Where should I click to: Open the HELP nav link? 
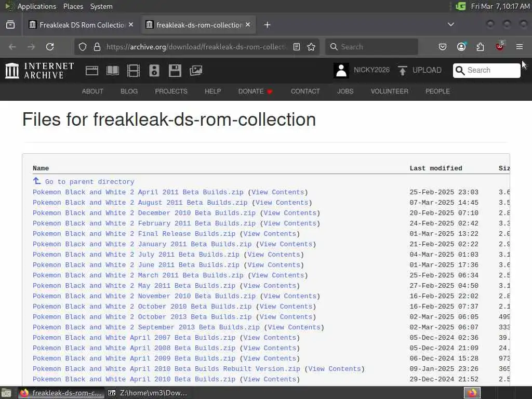click(212, 91)
